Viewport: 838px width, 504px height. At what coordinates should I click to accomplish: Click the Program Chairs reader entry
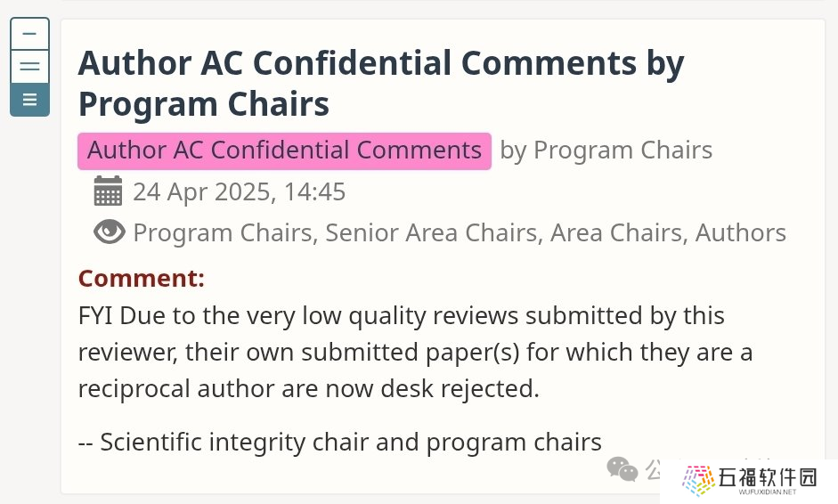pyautogui.click(x=223, y=232)
